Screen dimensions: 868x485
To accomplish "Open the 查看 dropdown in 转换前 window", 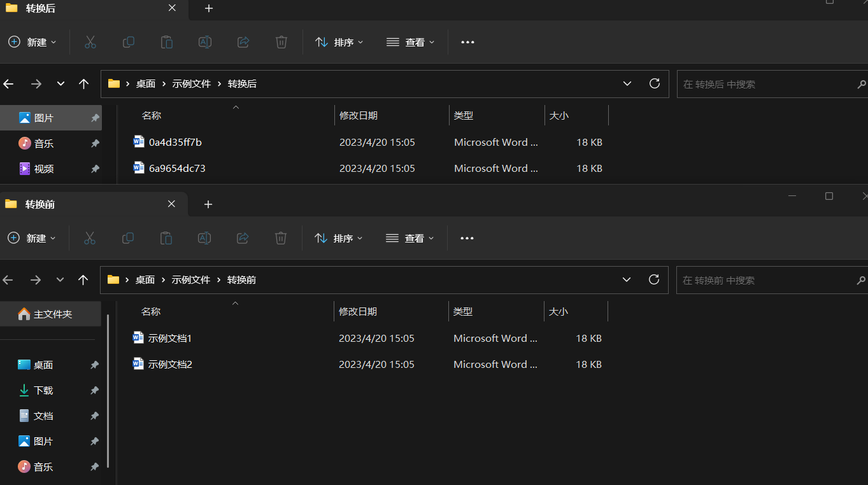I will (409, 237).
